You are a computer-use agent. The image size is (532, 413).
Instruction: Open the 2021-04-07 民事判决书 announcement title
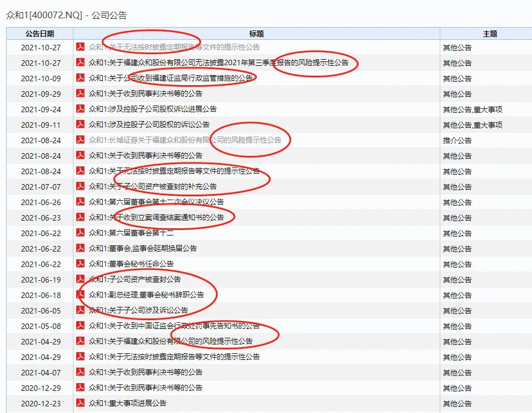[x=145, y=372]
